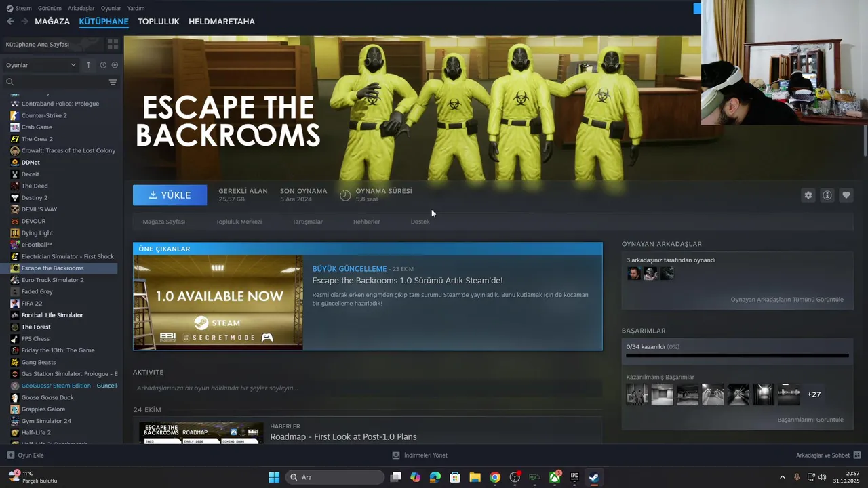Open İndirmeleri Yönet downloads manager
This screenshot has height=488, width=868.
420,455
